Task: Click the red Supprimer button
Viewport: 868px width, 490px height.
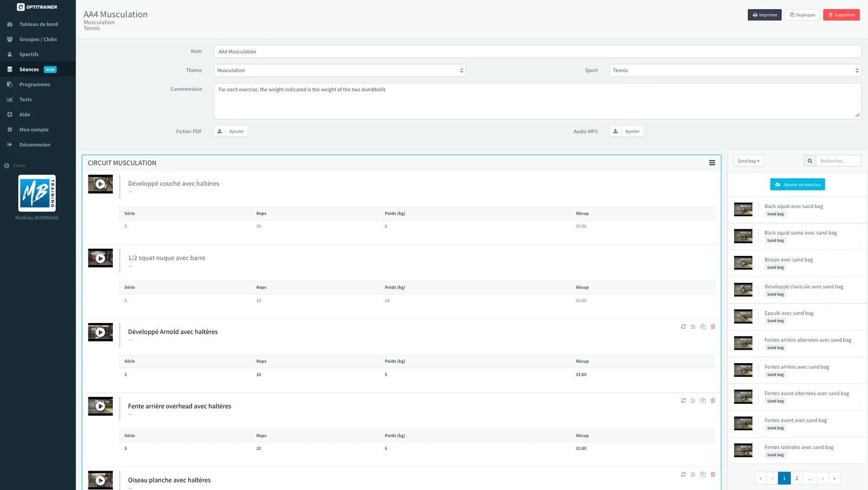Action: point(841,15)
